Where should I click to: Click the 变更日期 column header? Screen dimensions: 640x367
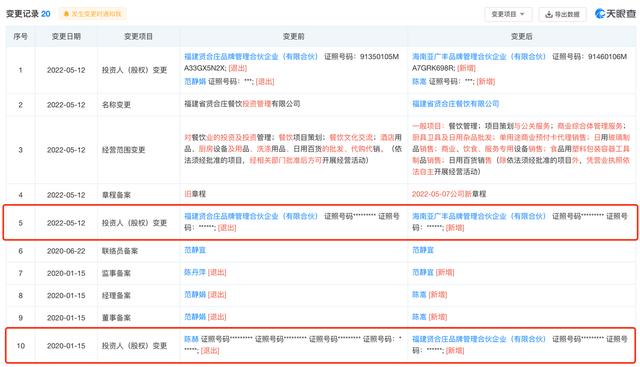coord(66,36)
